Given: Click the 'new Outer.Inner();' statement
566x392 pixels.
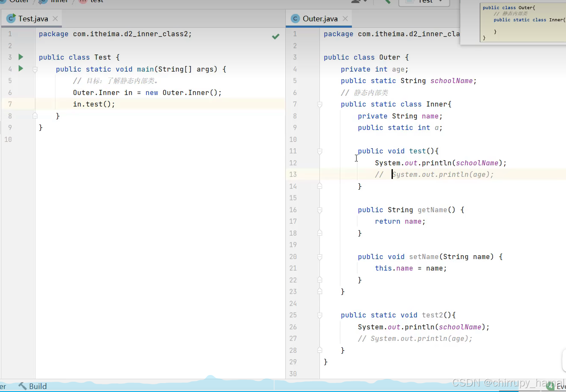Looking at the screenshot, I should (x=183, y=92).
